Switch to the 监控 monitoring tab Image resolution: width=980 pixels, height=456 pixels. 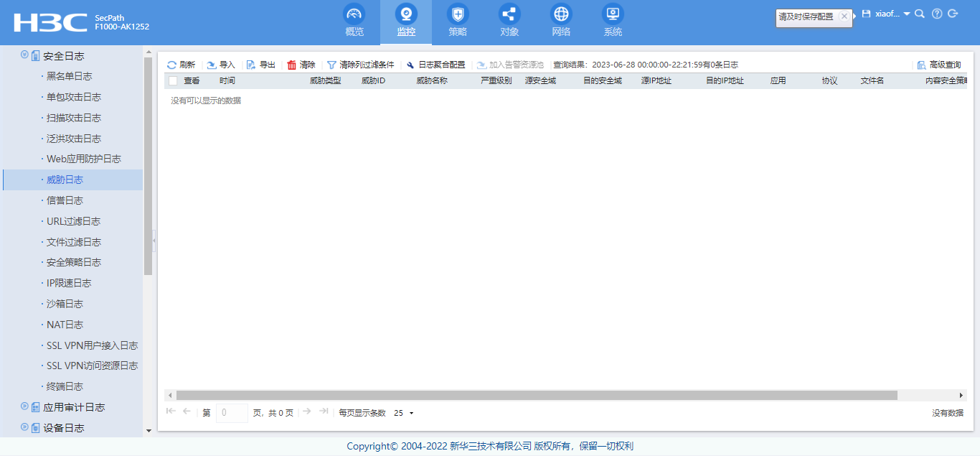(x=407, y=22)
